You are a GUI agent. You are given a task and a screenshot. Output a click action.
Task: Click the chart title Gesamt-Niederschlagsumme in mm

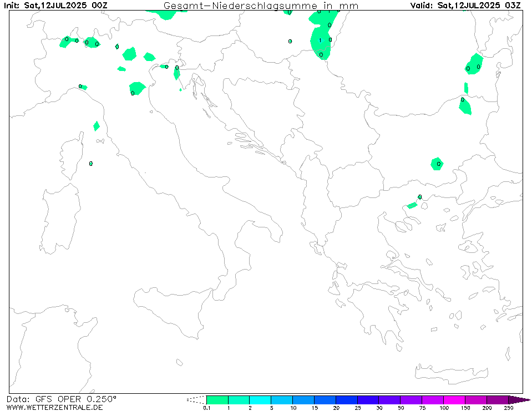261,6
